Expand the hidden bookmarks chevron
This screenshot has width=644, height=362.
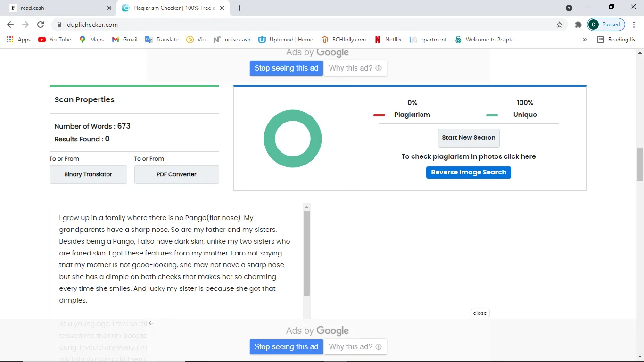pos(585,40)
